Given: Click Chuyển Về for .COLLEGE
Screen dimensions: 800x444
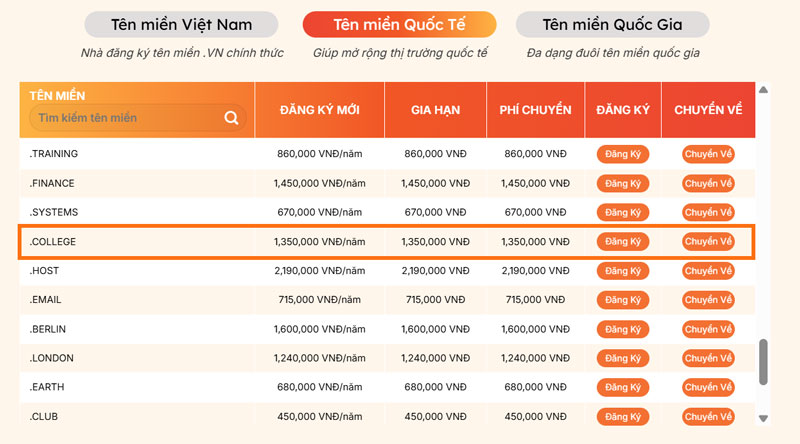Looking at the screenshot, I should 708,242.
